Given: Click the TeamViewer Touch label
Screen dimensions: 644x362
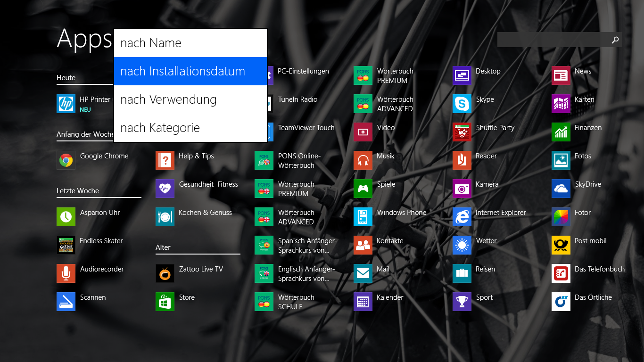Looking at the screenshot, I should tap(306, 128).
